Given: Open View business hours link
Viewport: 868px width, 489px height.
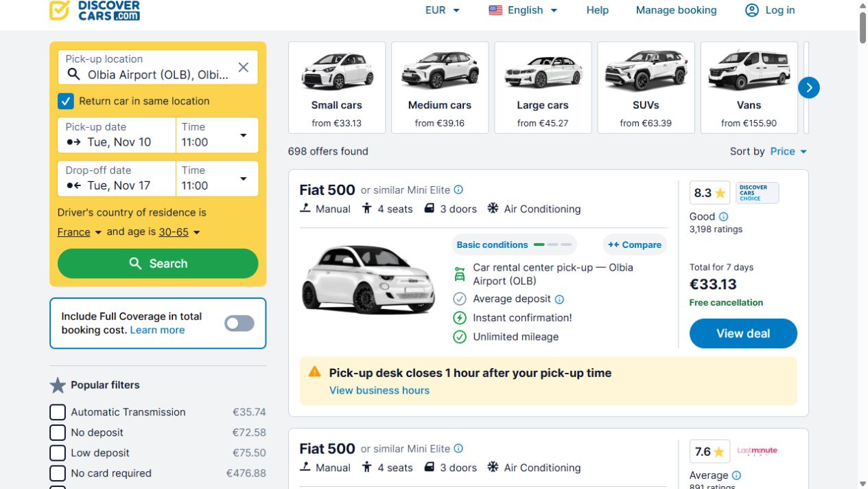Looking at the screenshot, I should (x=379, y=390).
